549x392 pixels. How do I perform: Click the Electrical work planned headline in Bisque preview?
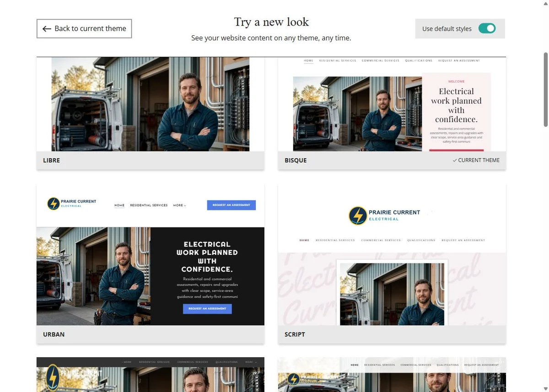click(456, 105)
